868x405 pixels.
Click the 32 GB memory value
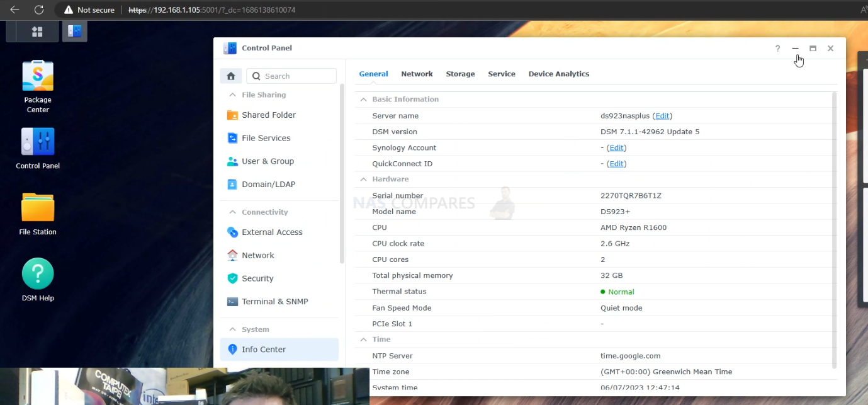611,276
